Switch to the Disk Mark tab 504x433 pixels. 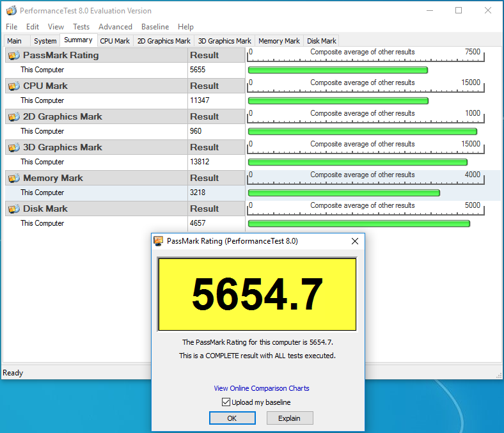point(322,41)
